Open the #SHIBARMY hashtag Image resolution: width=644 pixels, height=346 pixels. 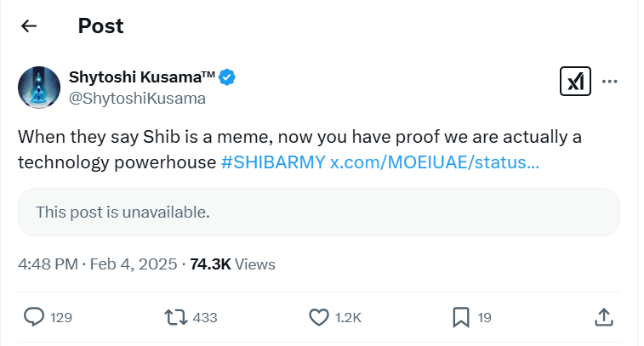coord(272,162)
